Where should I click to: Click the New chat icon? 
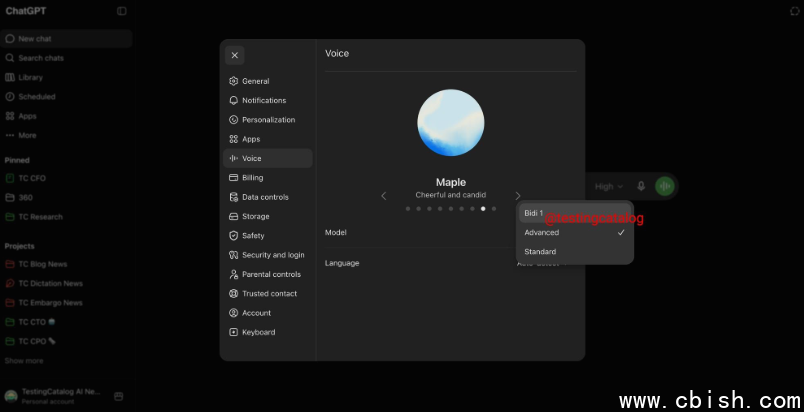coord(10,38)
